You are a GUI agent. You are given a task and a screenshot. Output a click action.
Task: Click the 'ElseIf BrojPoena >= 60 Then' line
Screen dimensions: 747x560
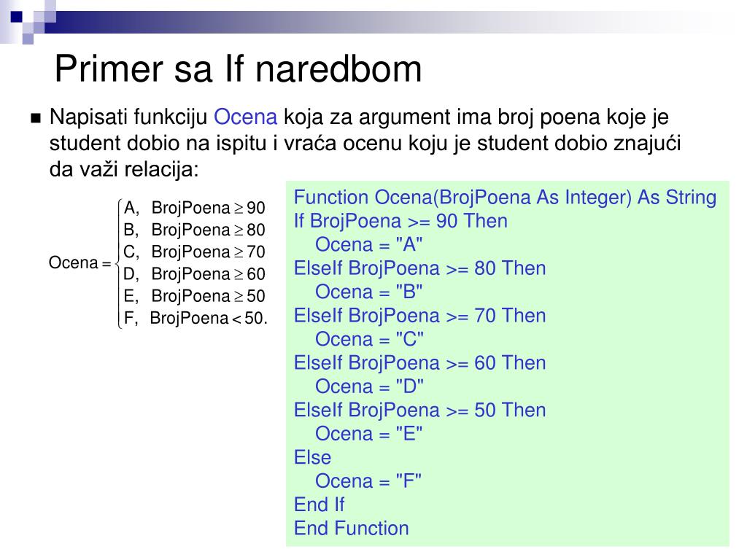point(419,363)
